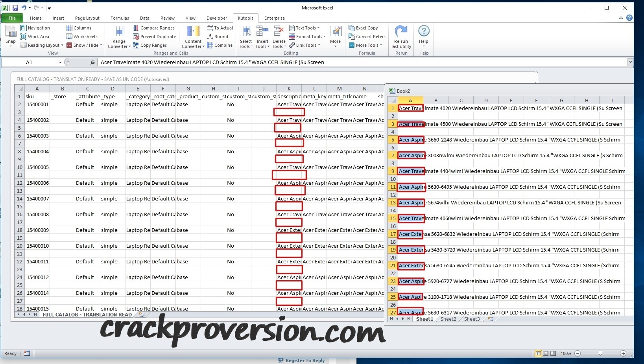This screenshot has height=364, width=644.
Task: Expand the Text Tools dropdown
Action: click(318, 28)
